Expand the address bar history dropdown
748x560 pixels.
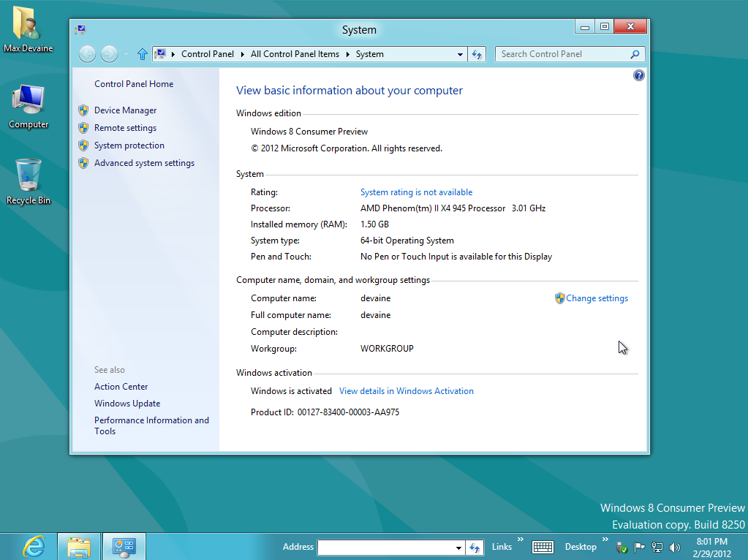(x=460, y=54)
